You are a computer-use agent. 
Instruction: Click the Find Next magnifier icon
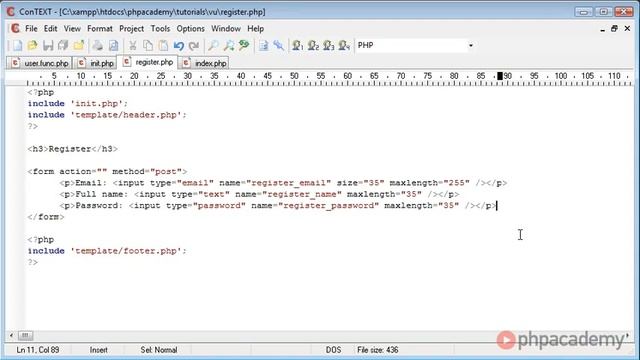pyautogui.click(x=229, y=45)
